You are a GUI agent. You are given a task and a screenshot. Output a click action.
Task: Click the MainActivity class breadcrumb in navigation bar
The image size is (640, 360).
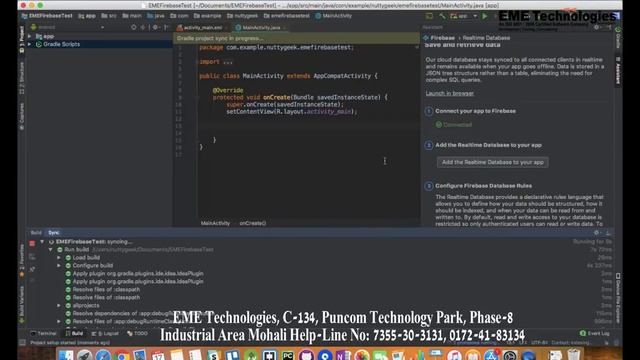point(333,16)
